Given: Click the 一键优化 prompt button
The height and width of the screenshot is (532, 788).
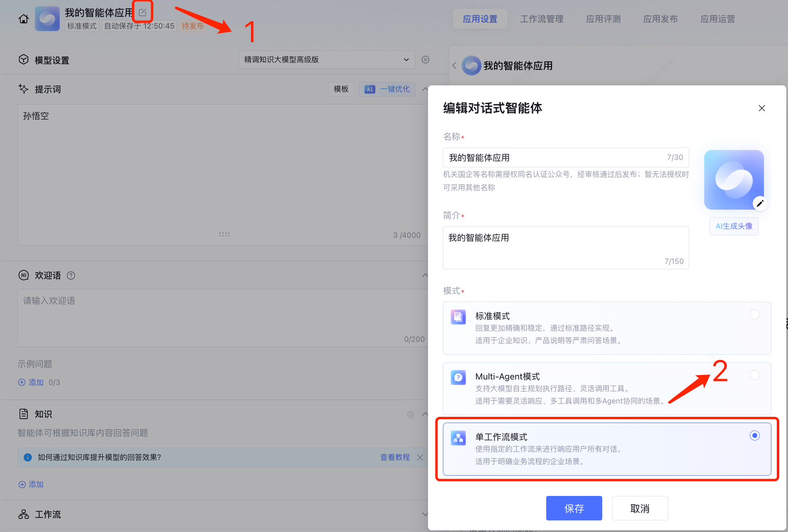Looking at the screenshot, I should pyautogui.click(x=387, y=89).
